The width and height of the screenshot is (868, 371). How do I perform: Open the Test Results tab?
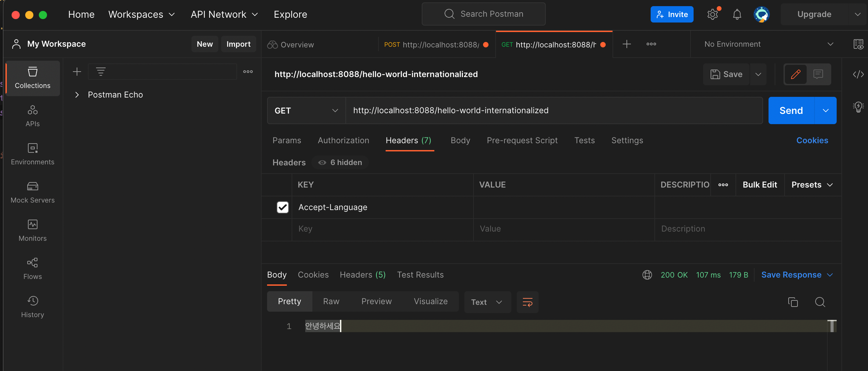[420, 275]
